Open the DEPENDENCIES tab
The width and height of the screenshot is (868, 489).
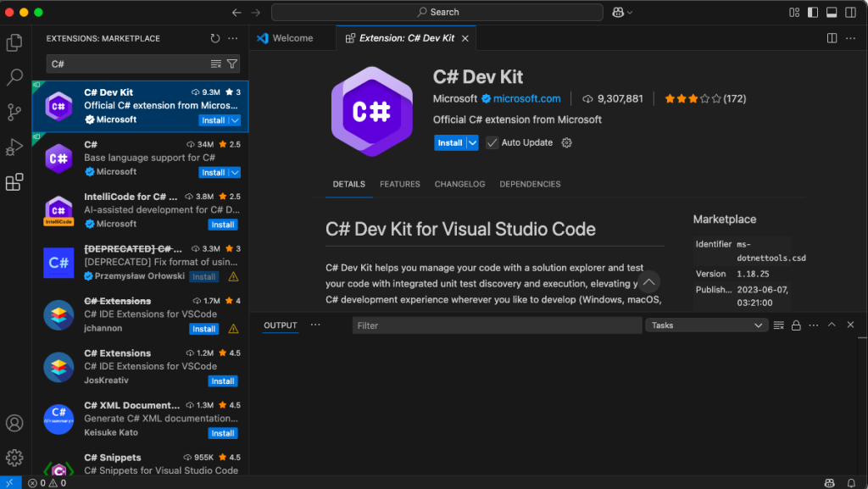(530, 184)
